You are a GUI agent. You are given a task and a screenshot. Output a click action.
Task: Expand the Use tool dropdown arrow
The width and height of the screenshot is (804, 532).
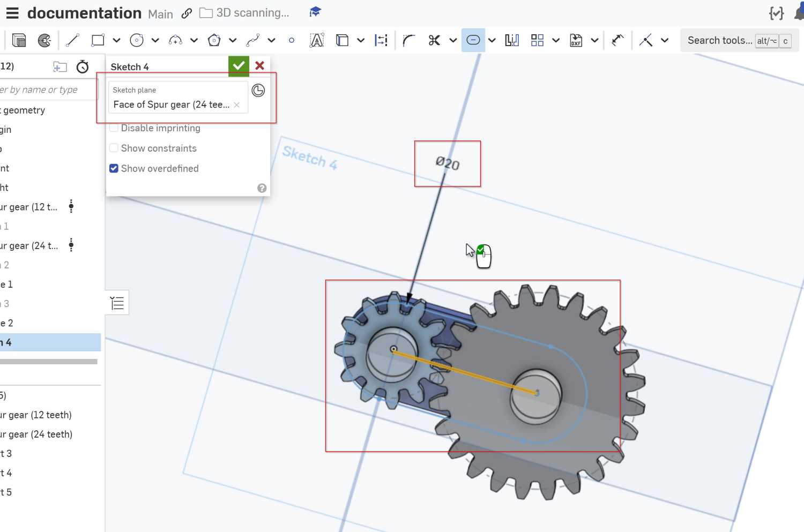tap(361, 40)
